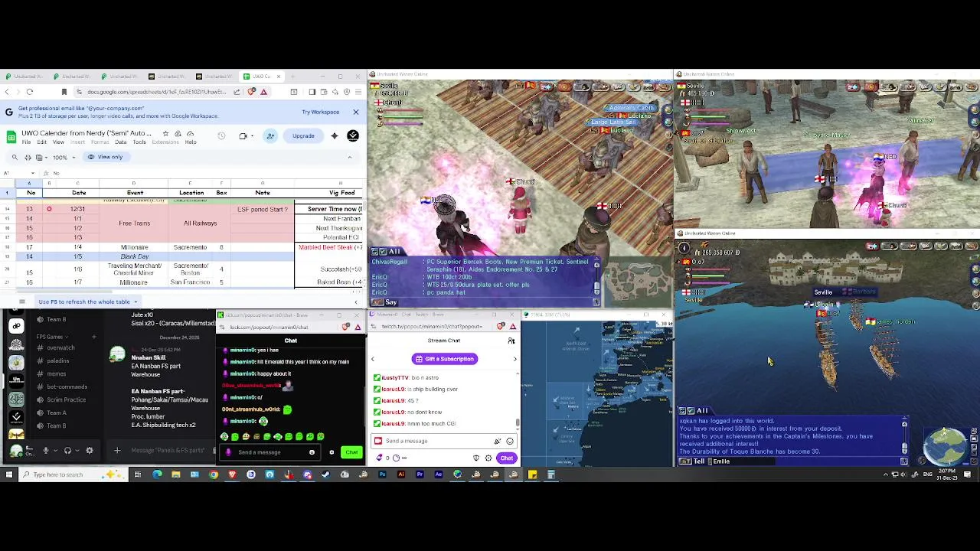Open Twitch chat emote picker smiley
980x551 pixels.
510,441
